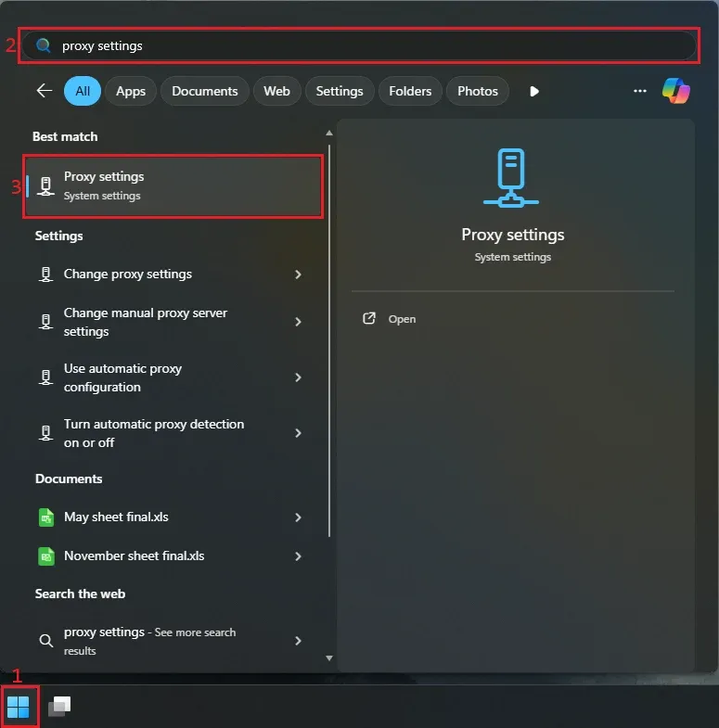The width and height of the screenshot is (719, 728).
Task: Expand Use automatic proxy configuration arrow
Action: (298, 377)
